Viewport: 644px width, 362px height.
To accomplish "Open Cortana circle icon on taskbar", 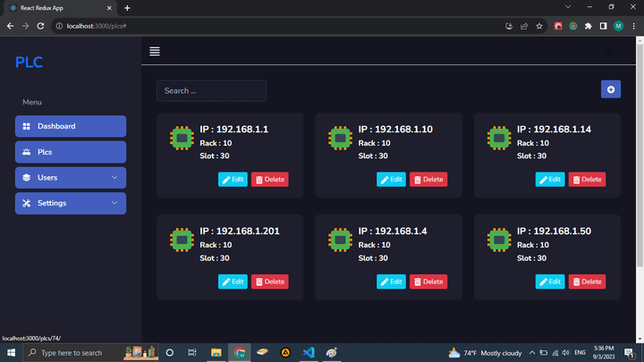I will pyautogui.click(x=170, y=352).
